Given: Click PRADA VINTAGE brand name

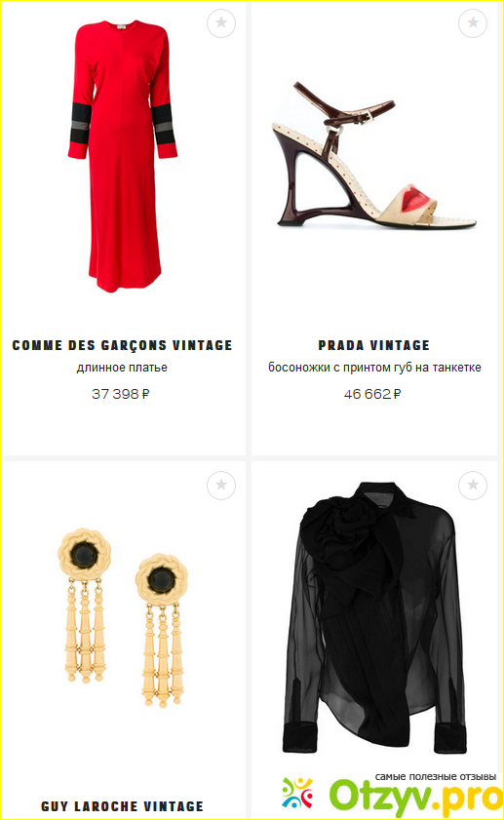Looking at the screenshot, I should click(374, 345).
